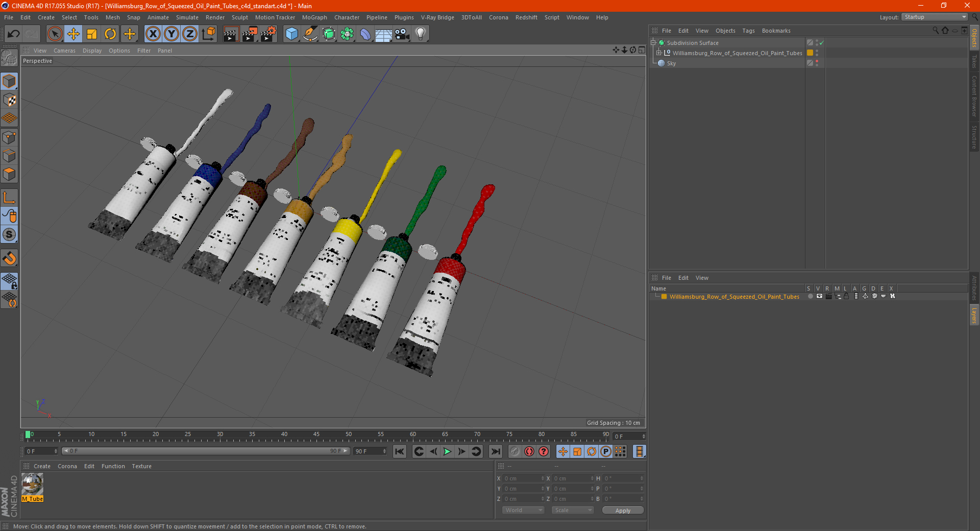Open the viewport Cameras menu

click(64, 51)
